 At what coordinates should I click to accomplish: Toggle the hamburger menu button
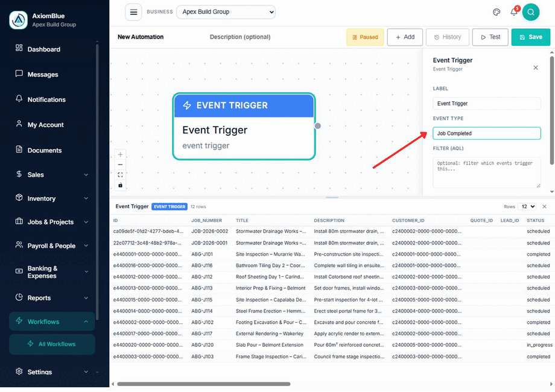click(x=133, y=13)
